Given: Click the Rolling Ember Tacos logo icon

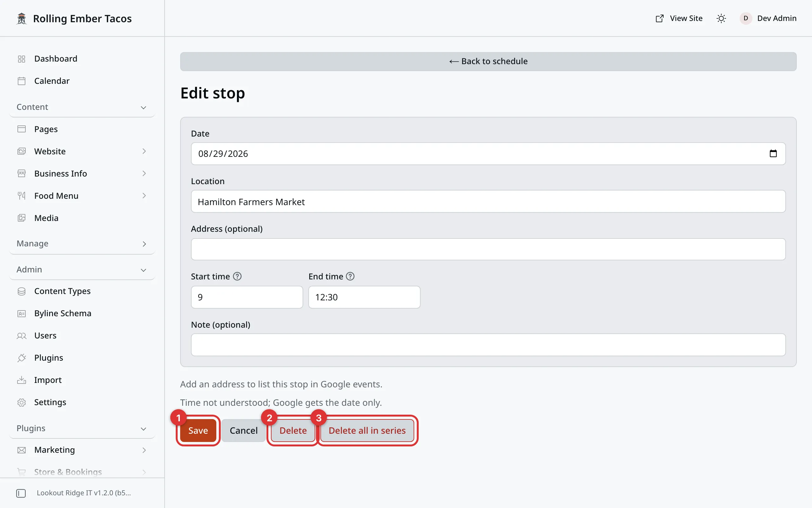Looking at the screenshot, I should click(22, 18).
